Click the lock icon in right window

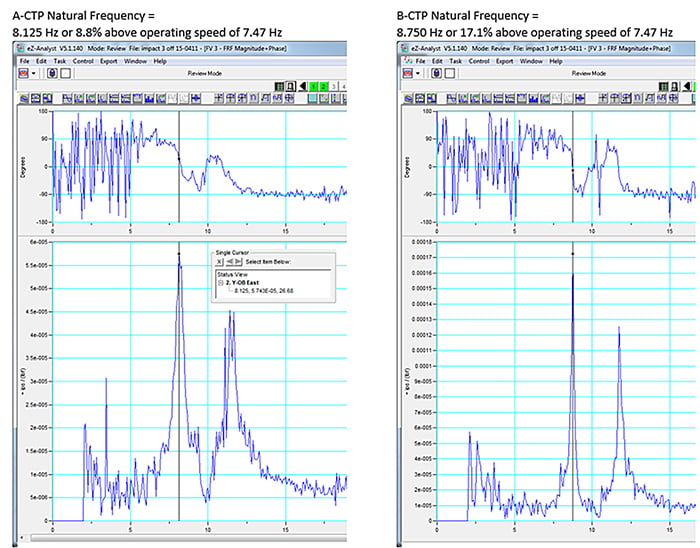pyautogui.click(x=437, y=73)
